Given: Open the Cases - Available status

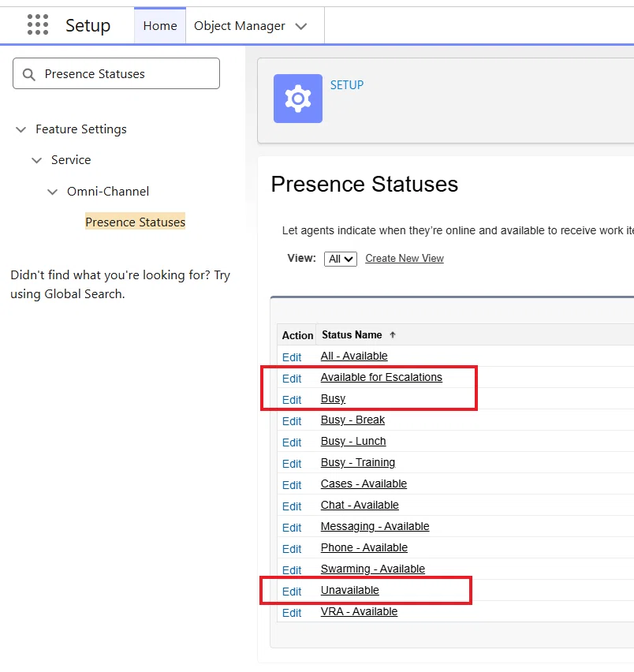Looking at the screenshot, I should point(364,483).
